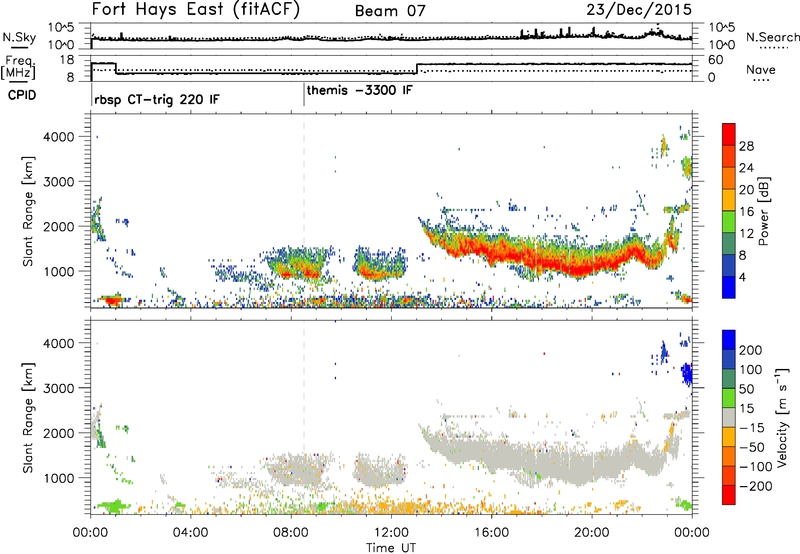
Task: Click the red bottom of velocity colorbar
Action: 729,495
